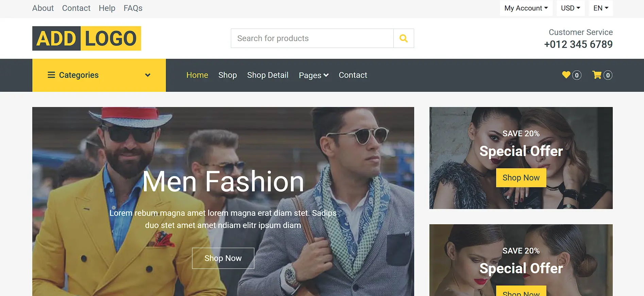Expand the Pages dropdown menu
Screen dimensions: 644x296
point(313,75)
